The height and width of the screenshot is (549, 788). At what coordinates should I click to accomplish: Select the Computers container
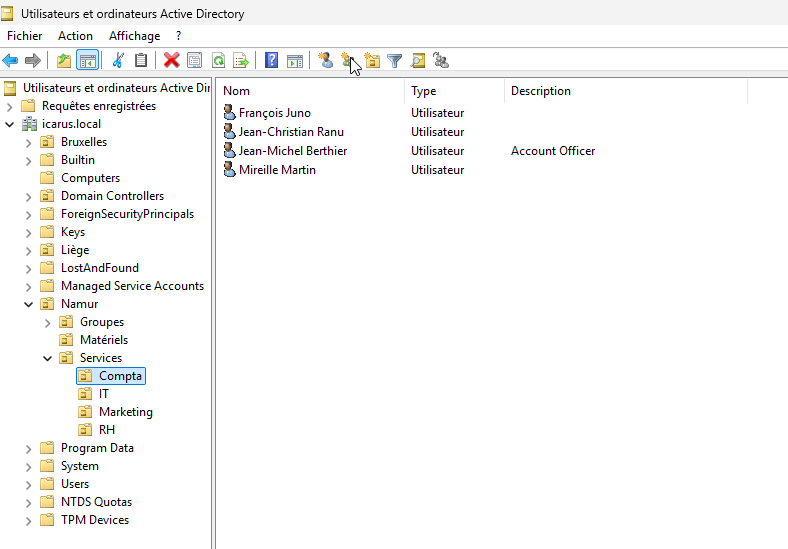point(90,178)
